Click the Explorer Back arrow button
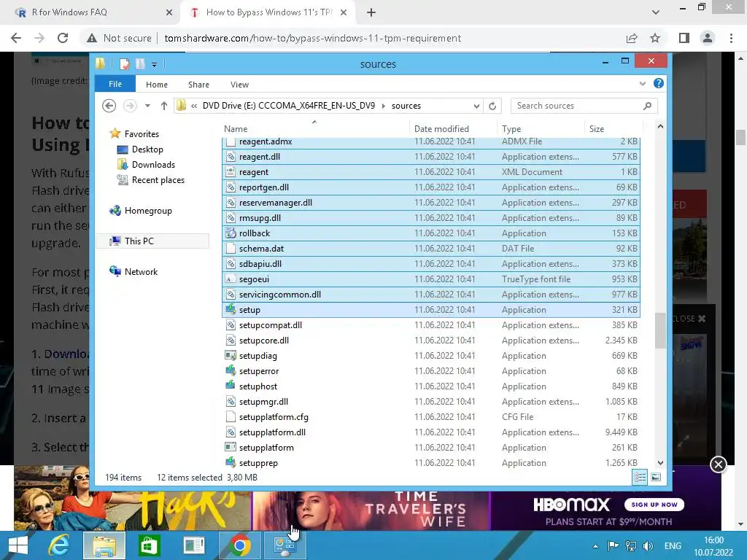The image size is (747, 560). point(109,106)
